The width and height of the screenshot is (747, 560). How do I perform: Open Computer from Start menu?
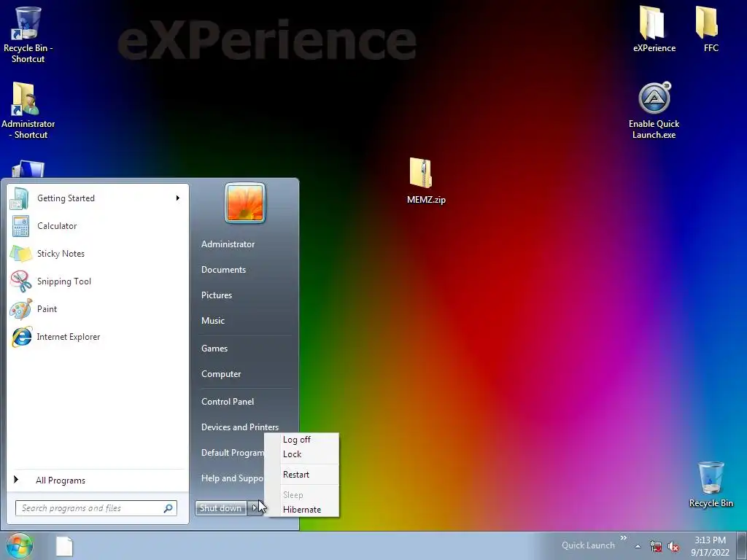pyautogui.click(x=221, y=374)
